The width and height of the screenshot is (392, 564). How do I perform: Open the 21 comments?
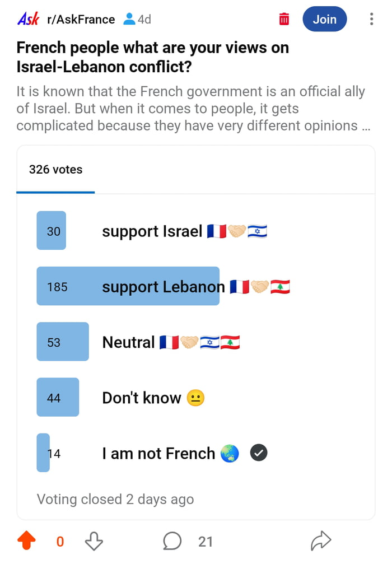(x=206, y=542)
